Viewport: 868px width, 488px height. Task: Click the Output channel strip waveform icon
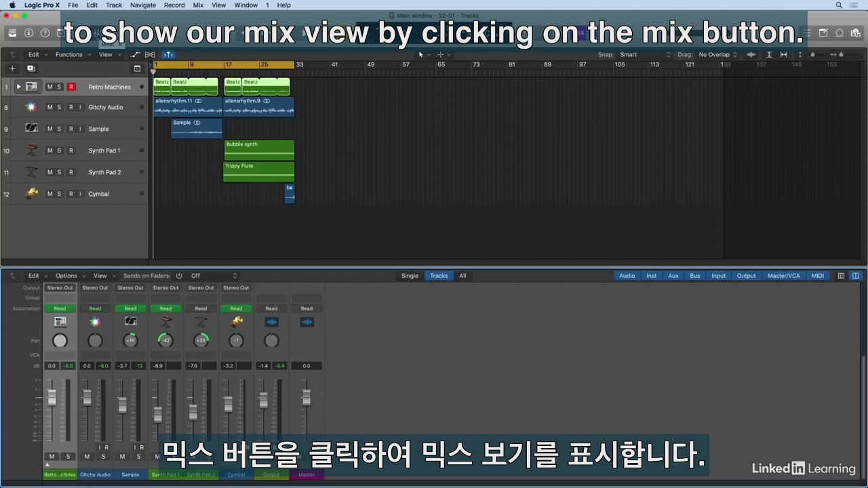(271, 322)
